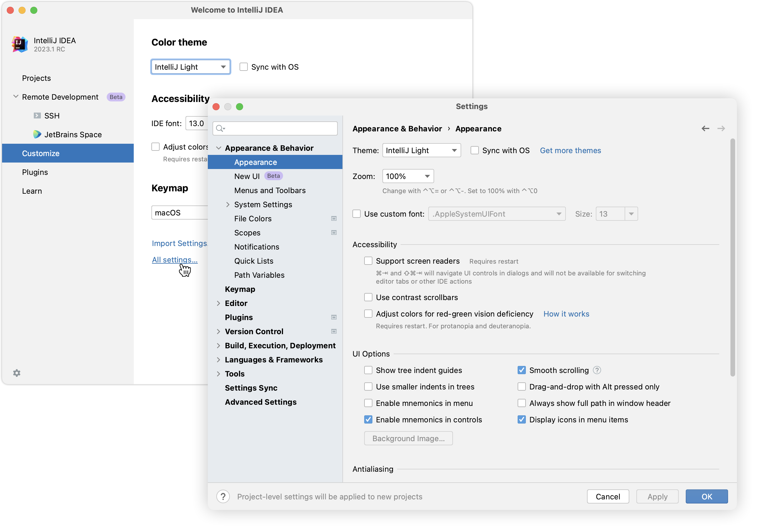Open Color theme dropdown in Welcome window
The height and width of the screenshot is (532, 761).
pos(190,67)
